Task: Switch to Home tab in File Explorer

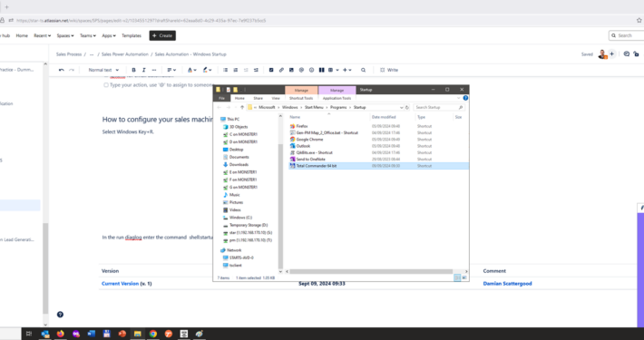Action: click(239, 99)
